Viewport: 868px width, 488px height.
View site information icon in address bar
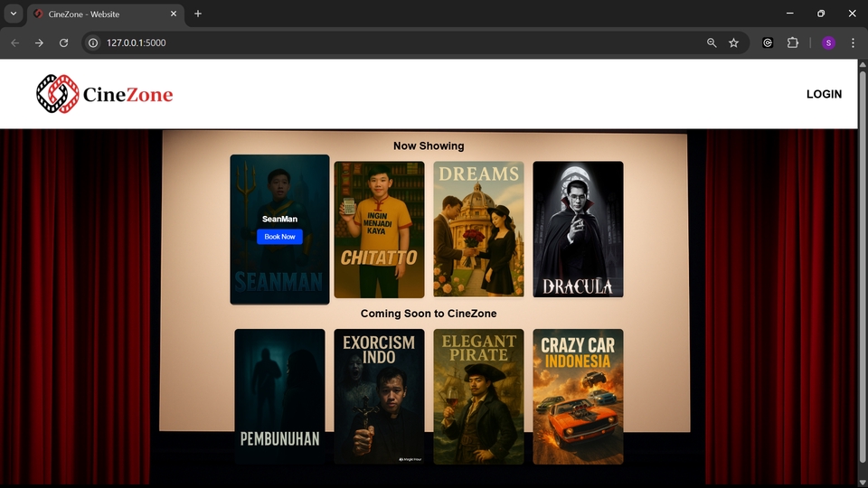[93, 42]
